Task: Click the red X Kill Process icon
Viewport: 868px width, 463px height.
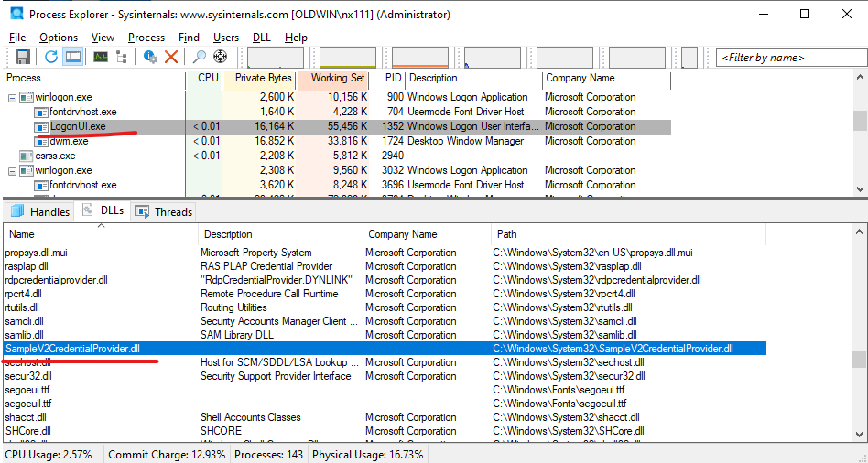Action: [x=171, y=57]
